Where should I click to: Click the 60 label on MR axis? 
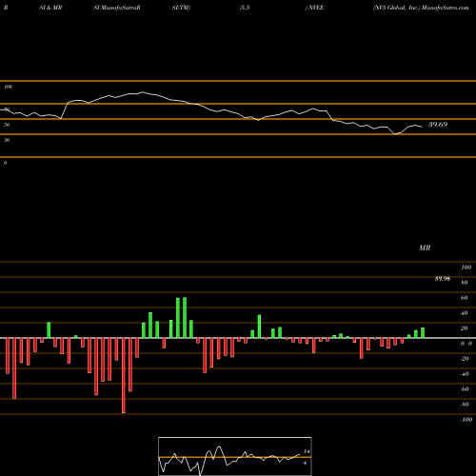pos(464,298)
